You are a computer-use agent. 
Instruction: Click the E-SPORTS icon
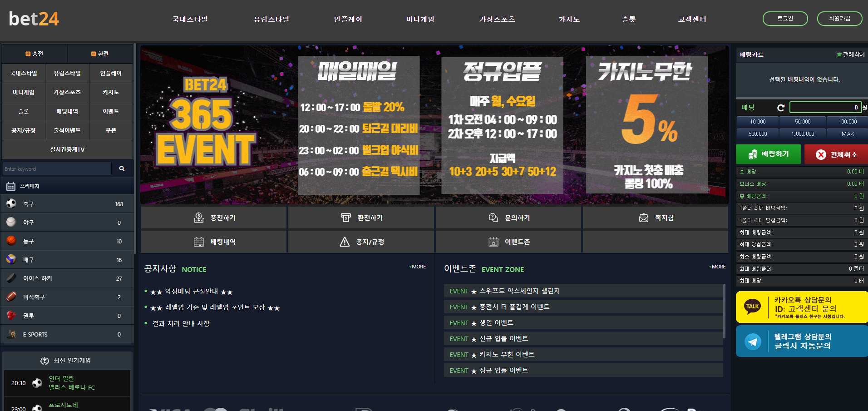tap(11, 334)
